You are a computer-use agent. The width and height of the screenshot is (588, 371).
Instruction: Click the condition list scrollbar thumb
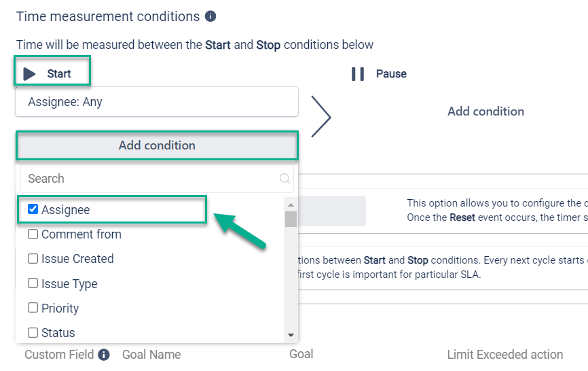291,219
